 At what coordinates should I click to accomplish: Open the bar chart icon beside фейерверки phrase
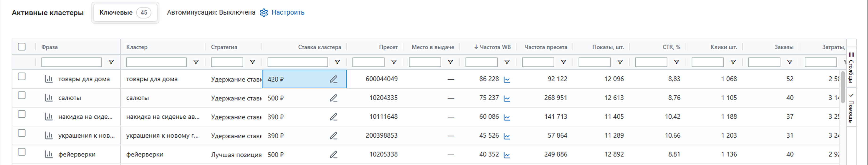(x=49, y=155)
